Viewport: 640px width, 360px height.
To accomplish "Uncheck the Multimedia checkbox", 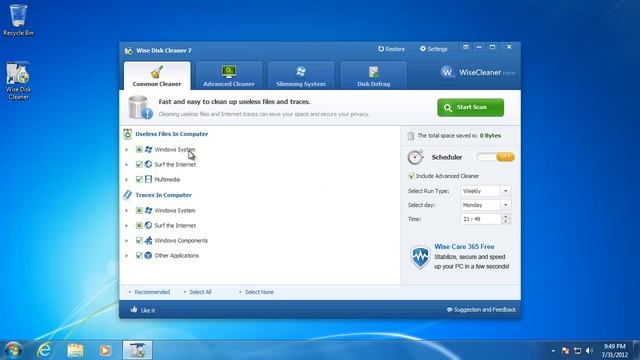I will point(139,180).
